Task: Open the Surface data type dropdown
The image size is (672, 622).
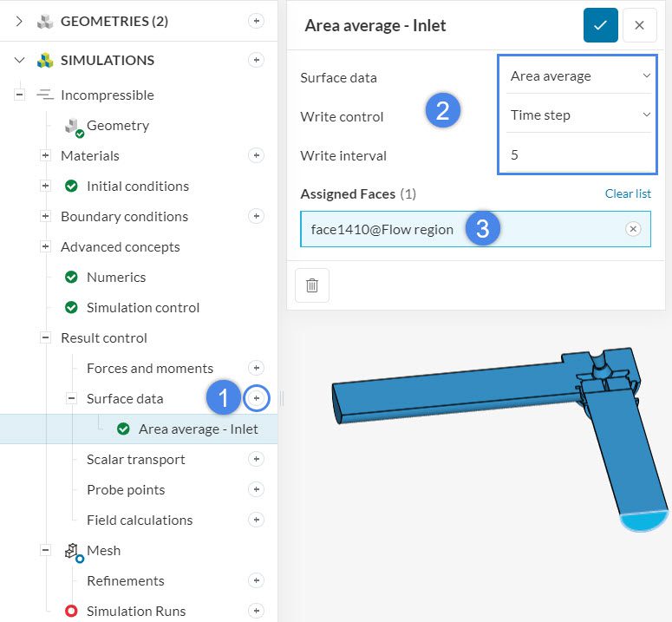Action: tap(578, 76)
